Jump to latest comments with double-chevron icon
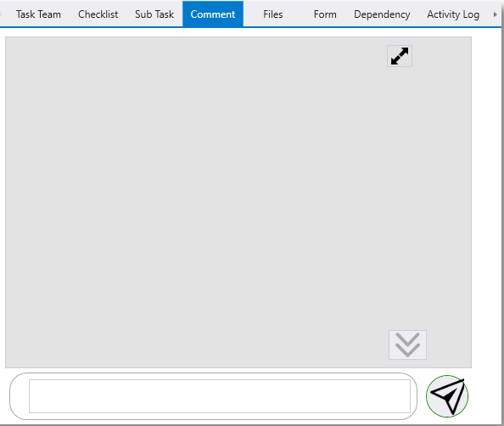The width and height of the screenshot is (504, 426). pyautogui.click(x=407, y=345)
